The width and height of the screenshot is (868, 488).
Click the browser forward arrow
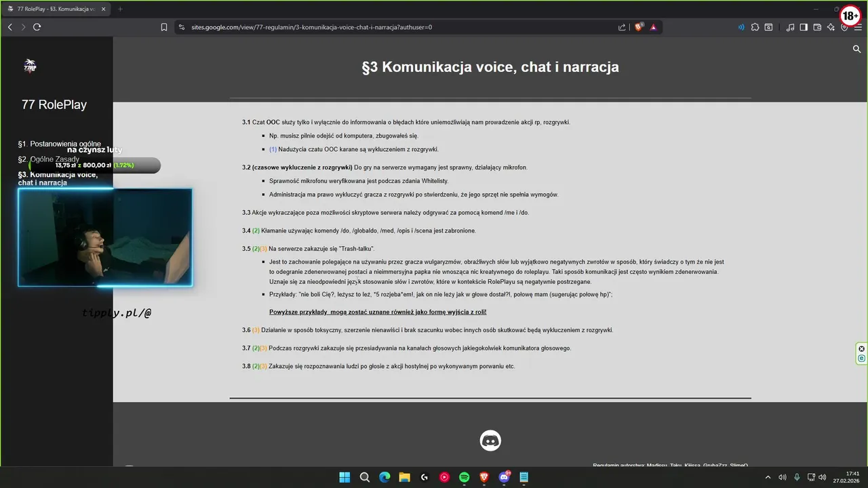23,27
